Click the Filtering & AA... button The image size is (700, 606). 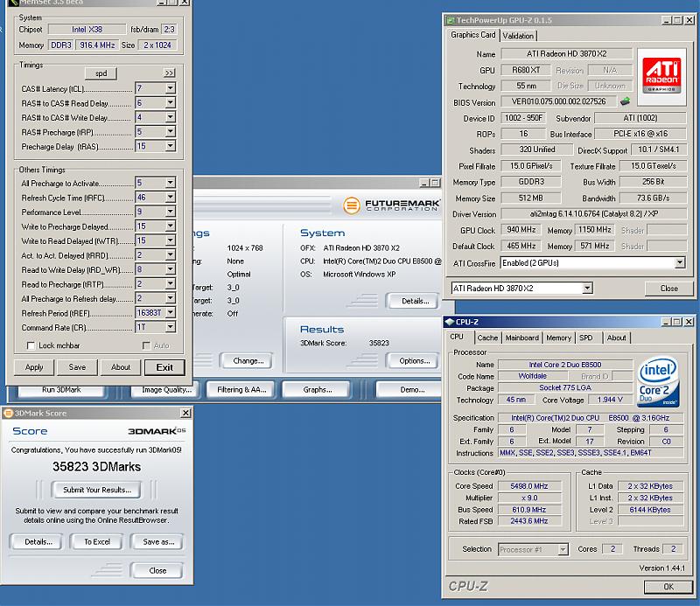(x=241, y=390)
